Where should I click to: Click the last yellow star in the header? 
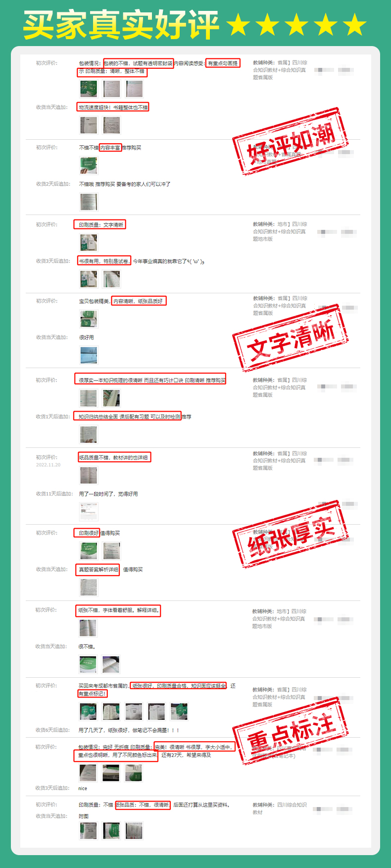coord(355,25)
